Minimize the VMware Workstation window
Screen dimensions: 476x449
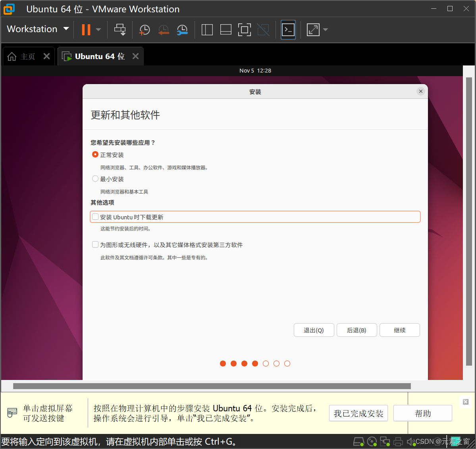point(434,8)
